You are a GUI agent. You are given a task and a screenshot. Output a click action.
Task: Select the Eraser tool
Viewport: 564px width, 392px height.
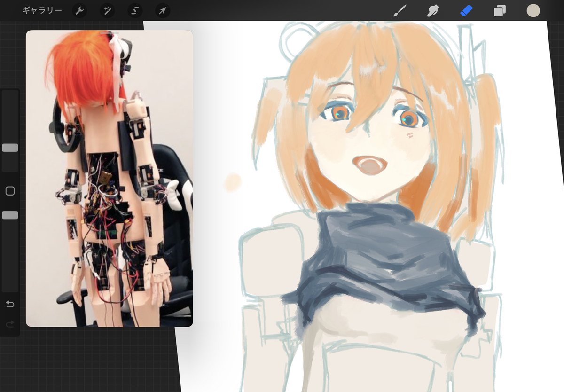(x=466, y=10)
